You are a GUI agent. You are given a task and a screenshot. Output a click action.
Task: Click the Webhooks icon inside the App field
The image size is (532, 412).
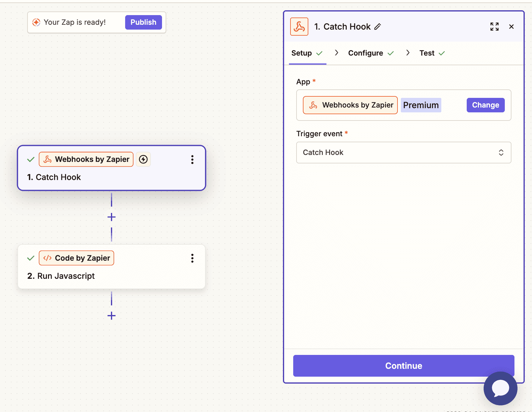pyautogui.click(x=313, y=105)
